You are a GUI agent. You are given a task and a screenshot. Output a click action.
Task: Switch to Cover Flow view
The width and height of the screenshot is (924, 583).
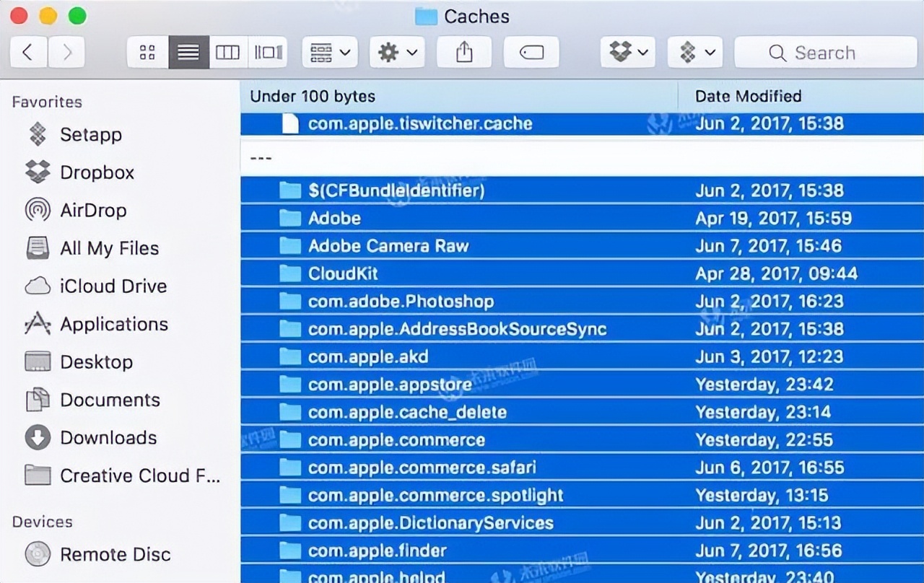pos(268,53)
